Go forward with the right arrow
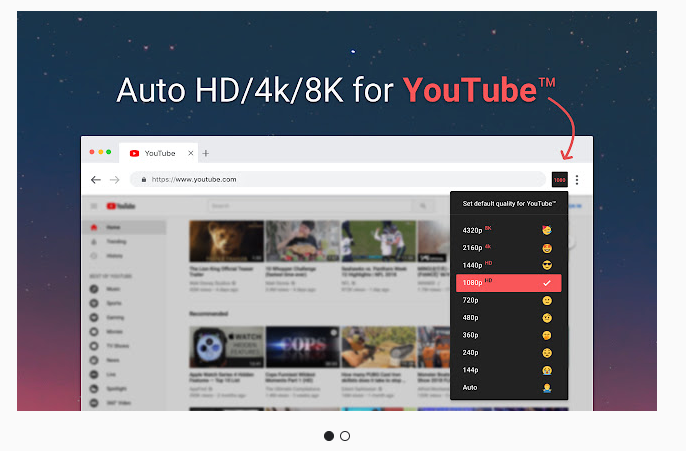The height and width of the screenshot is (451, 686). tap(115, 180)
